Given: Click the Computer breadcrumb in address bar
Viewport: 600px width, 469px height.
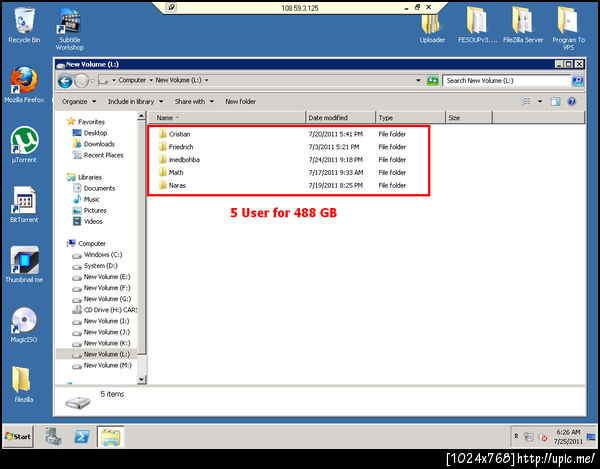Looking at the screenshot, I should click(132, 80).
